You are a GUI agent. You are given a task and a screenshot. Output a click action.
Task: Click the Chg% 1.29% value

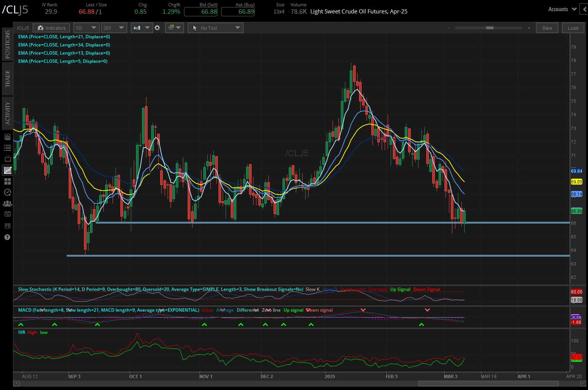click(x=171, y=12)
